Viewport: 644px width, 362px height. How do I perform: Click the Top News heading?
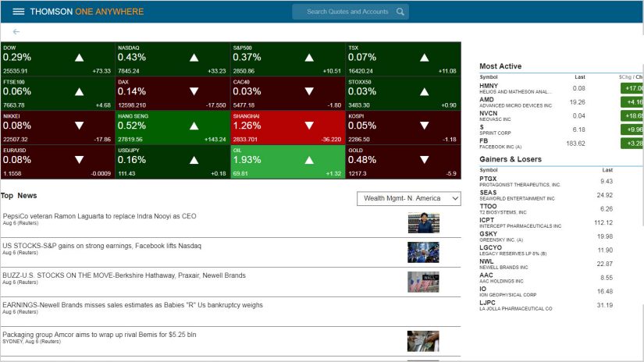coord(19,196)
